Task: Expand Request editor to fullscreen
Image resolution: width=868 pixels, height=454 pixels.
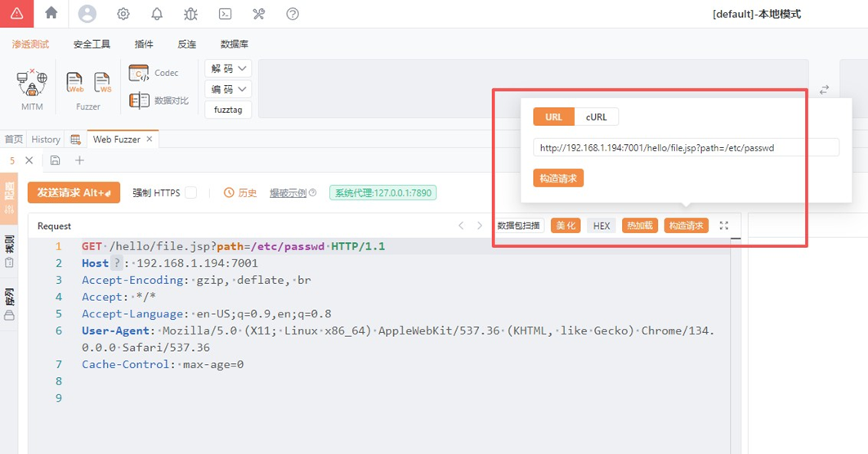Action: 723,226
